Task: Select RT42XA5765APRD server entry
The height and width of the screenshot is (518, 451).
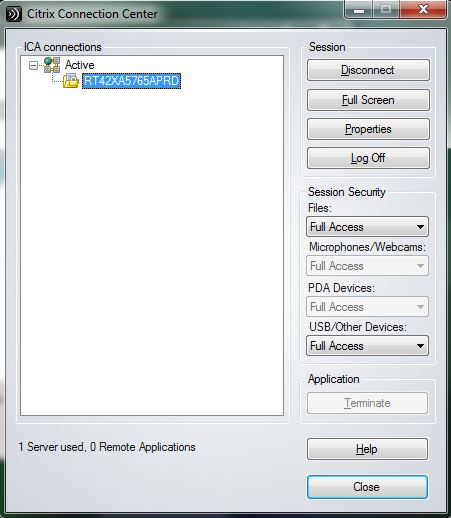Action: [x=131, y=81]
